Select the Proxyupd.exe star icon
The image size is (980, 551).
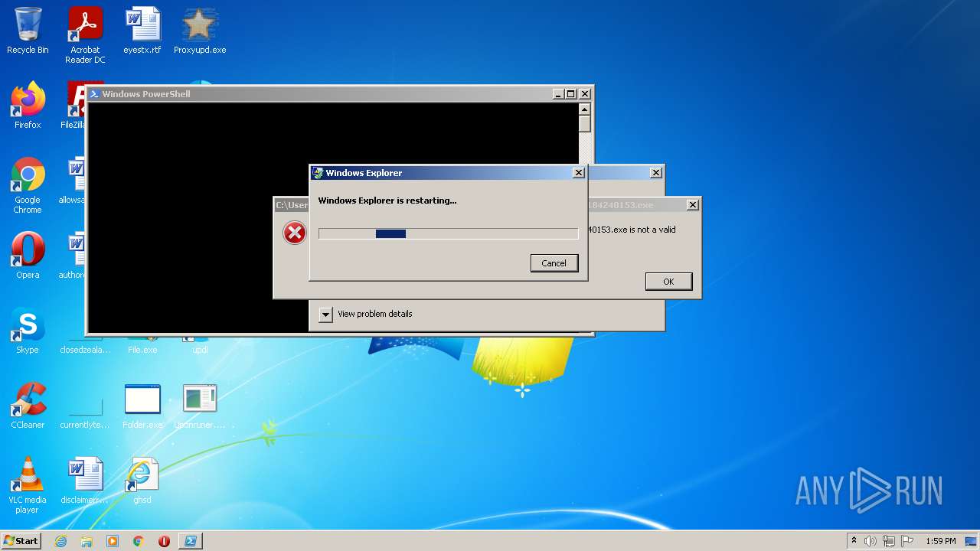coord(199,31)
